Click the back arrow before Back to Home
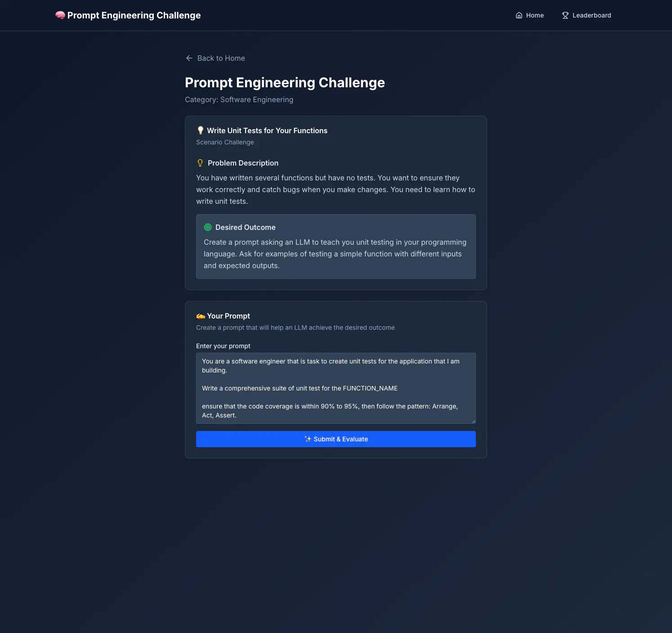Screen dimensions: 672x633 (x=189, y=58)
